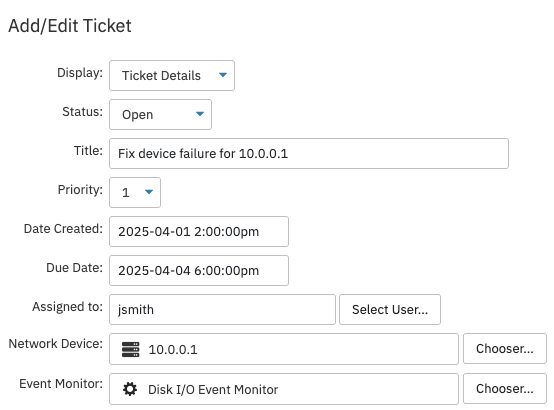554x410 pixels.
Task: Expand the Status dropdown showing Open
Action: tap(160, 114)
